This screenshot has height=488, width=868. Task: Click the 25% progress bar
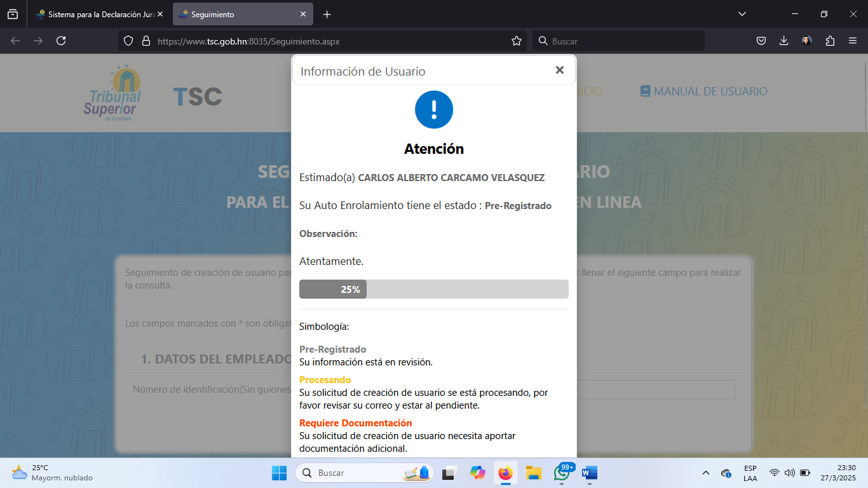coord(434,289)
